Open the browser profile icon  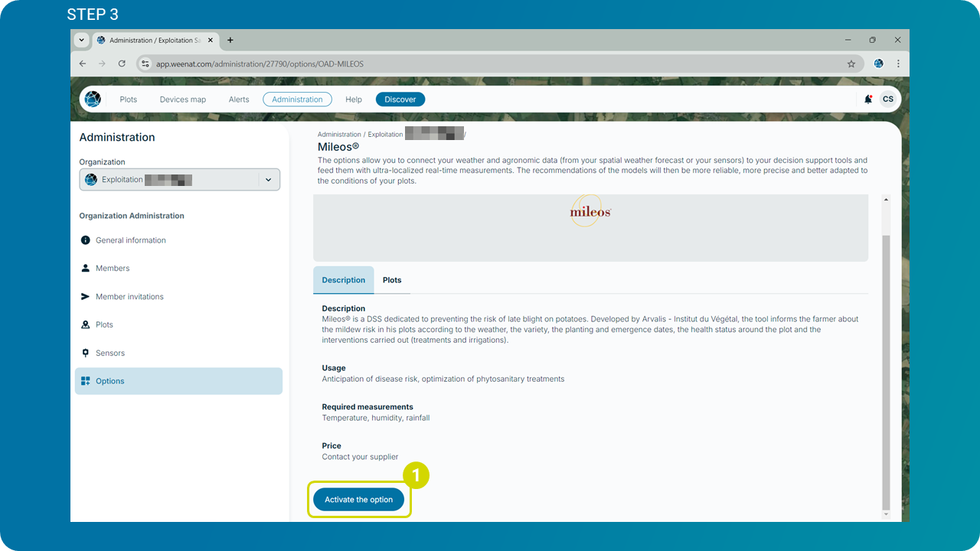pyautogui.click(x=879, y=64)
